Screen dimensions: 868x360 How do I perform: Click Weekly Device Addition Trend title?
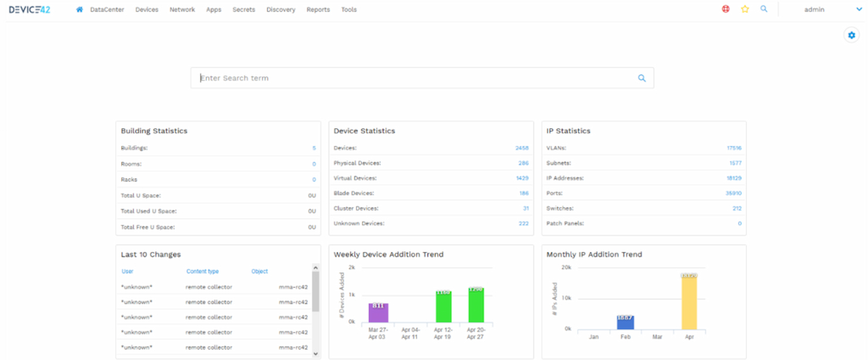pyautogui.click(x=388, y=255)
